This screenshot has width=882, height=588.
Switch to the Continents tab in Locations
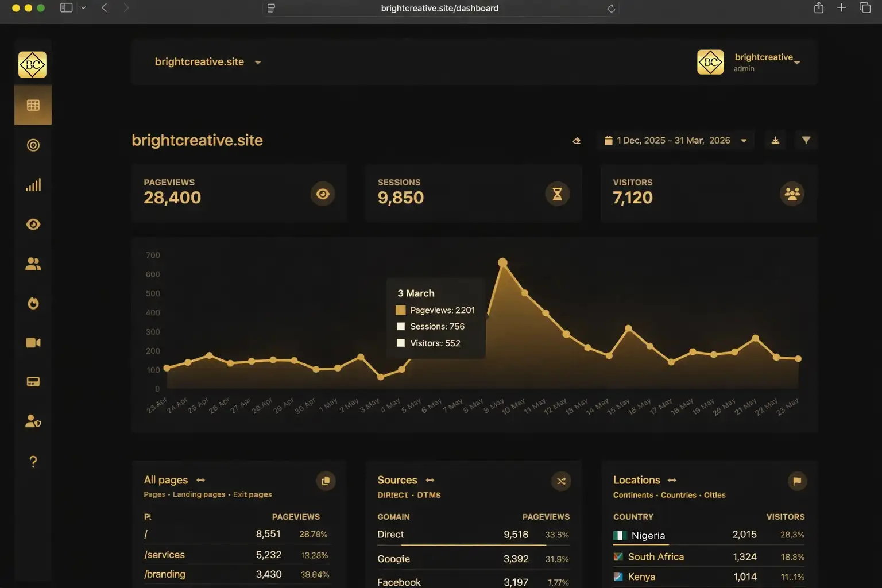[633, 495]
